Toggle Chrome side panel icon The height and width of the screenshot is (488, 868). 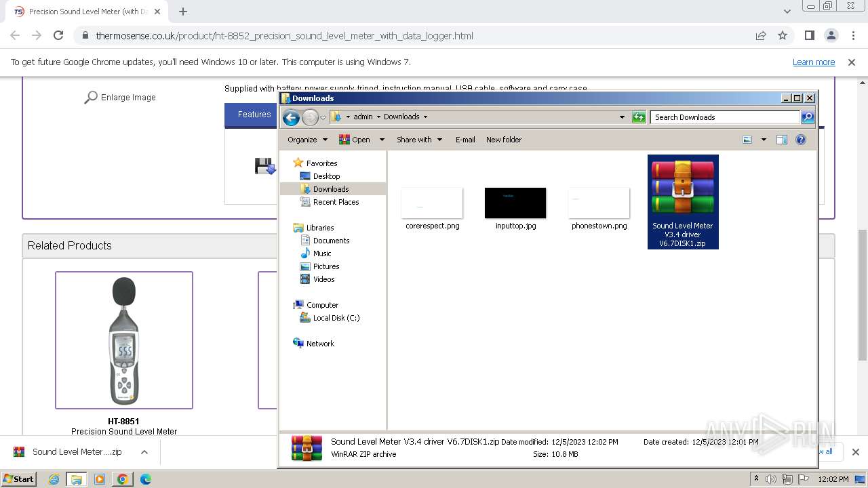pyautogui.click(x=809, y=35)
